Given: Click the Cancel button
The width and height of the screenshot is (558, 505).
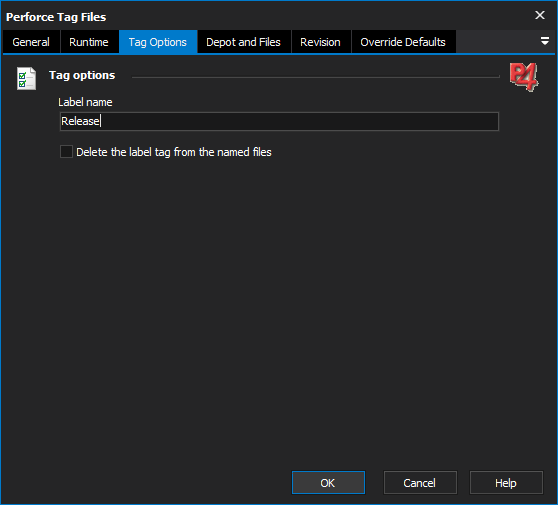Looking at the screenshot, I should [420, 483].
